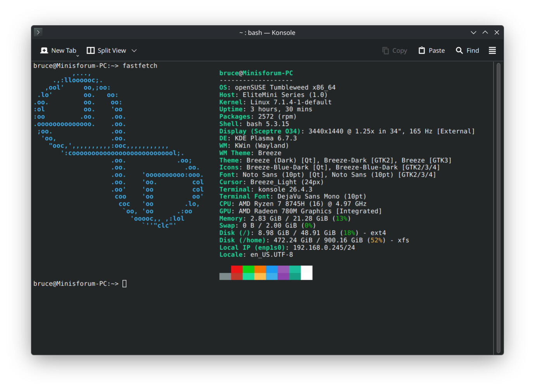535x392 pixels.
Task: Click the Swap line
Action: (268, 225)
